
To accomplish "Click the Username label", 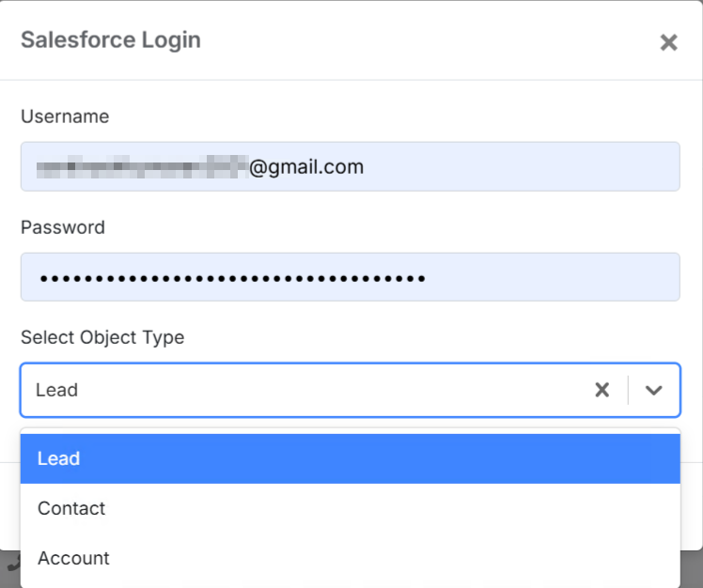I will click(65, 116).
